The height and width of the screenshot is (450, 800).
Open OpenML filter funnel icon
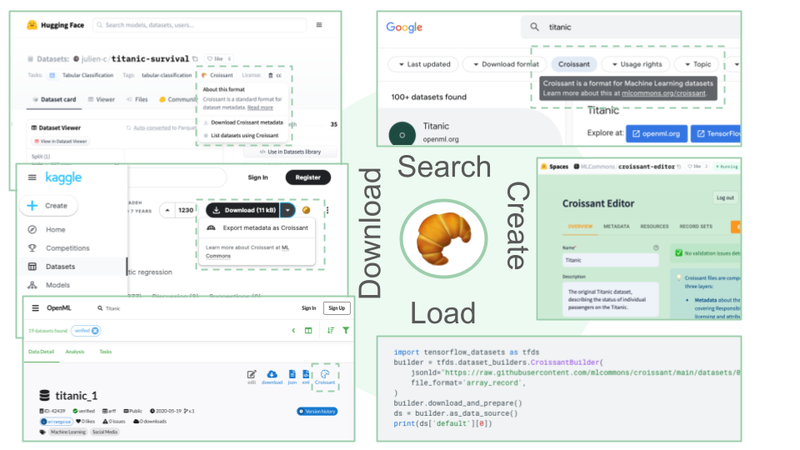point(346,331)
